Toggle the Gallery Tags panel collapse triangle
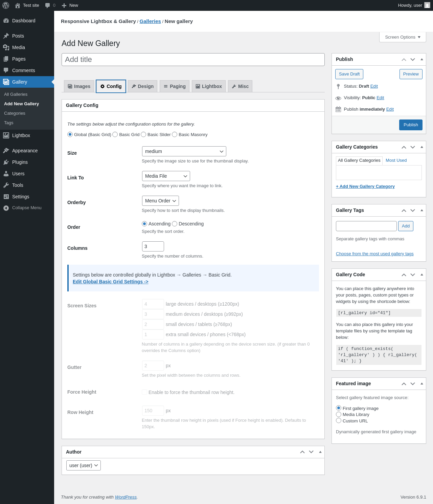 421,211
